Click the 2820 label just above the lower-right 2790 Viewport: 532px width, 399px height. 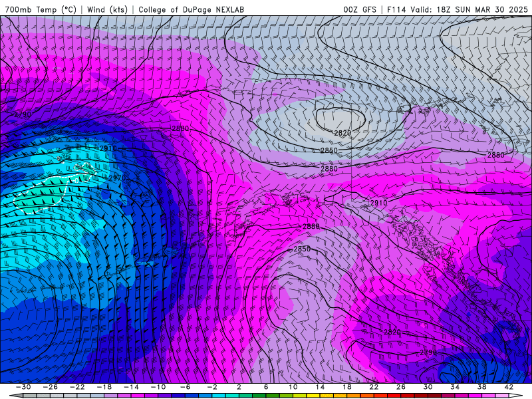pos(392,332)
